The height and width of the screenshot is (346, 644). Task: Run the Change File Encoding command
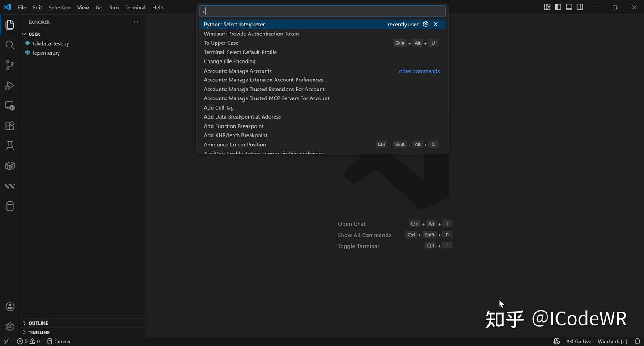coord(322,61)
